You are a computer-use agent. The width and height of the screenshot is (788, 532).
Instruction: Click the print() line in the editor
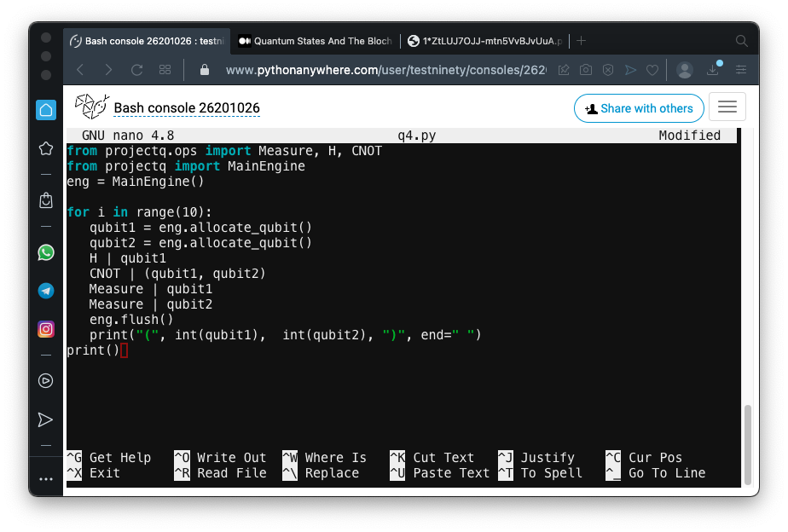pos(93,350)
